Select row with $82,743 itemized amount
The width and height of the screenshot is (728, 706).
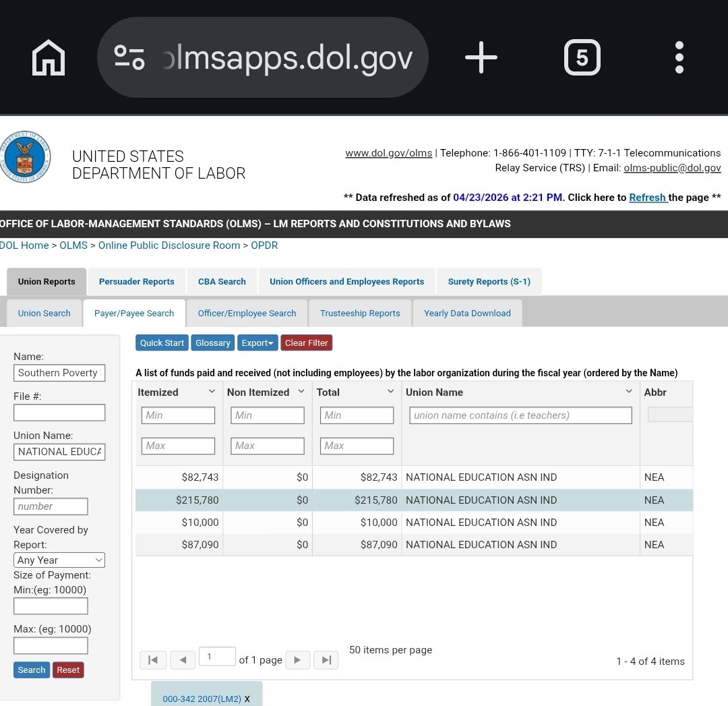(414, 477)
